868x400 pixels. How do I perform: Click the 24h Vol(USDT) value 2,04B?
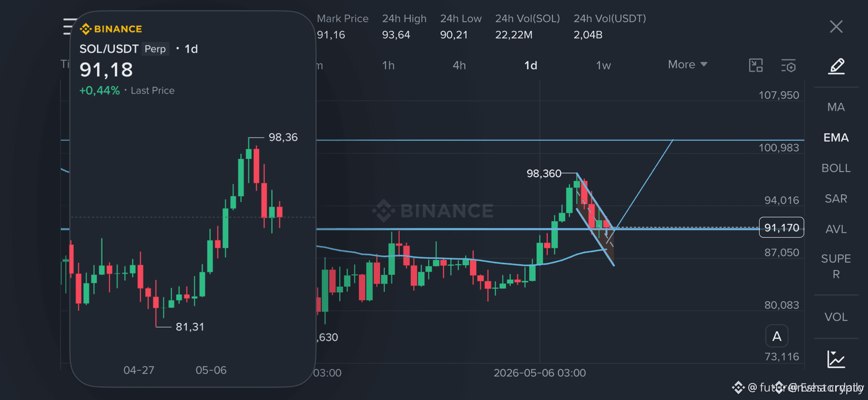pyautogui.click(x=588, y=35)
